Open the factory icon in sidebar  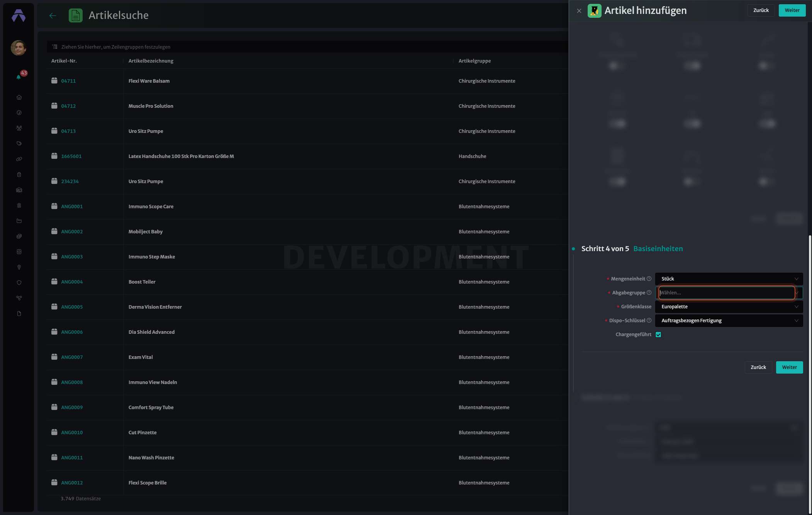[19, 221]
